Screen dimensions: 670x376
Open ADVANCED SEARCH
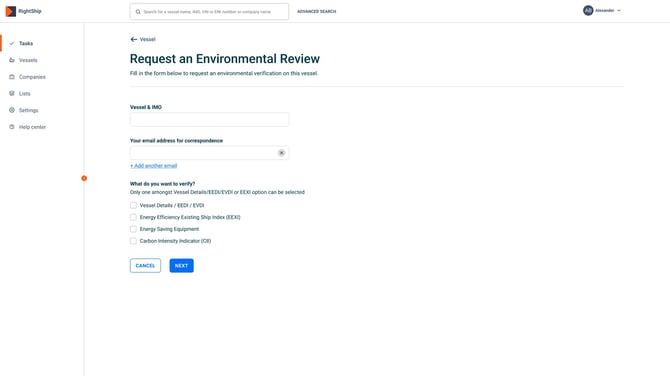tap(317, 12)
